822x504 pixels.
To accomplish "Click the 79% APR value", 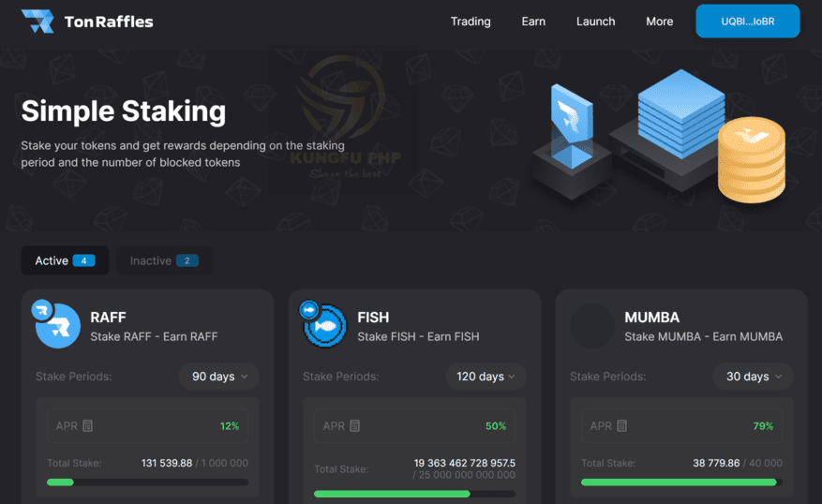I will click(763, 426).
